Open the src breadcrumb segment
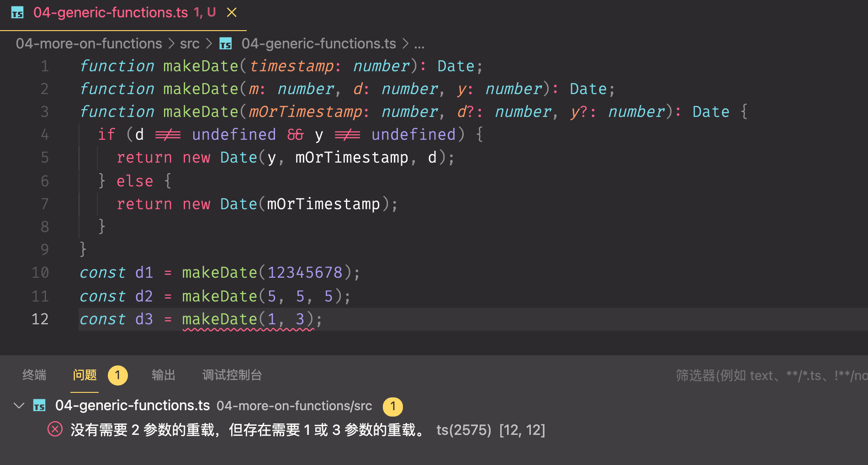This screenshot has width=868, height=465. (190, 44)
